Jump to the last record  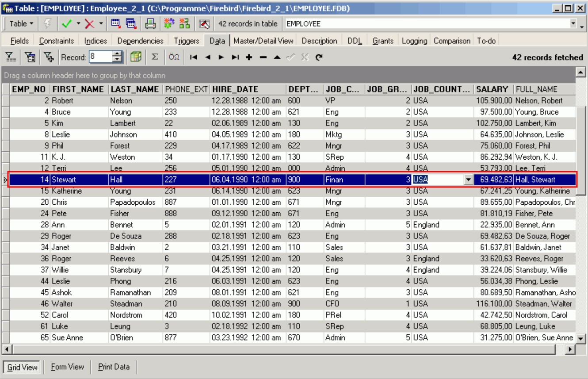tap(235, 57)
